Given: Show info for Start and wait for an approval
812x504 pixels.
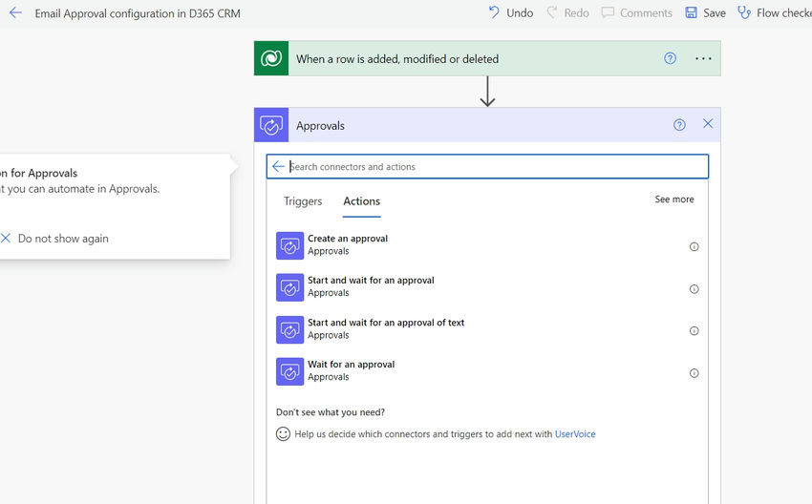Looking at the screenshot, I should click(694, 288).
